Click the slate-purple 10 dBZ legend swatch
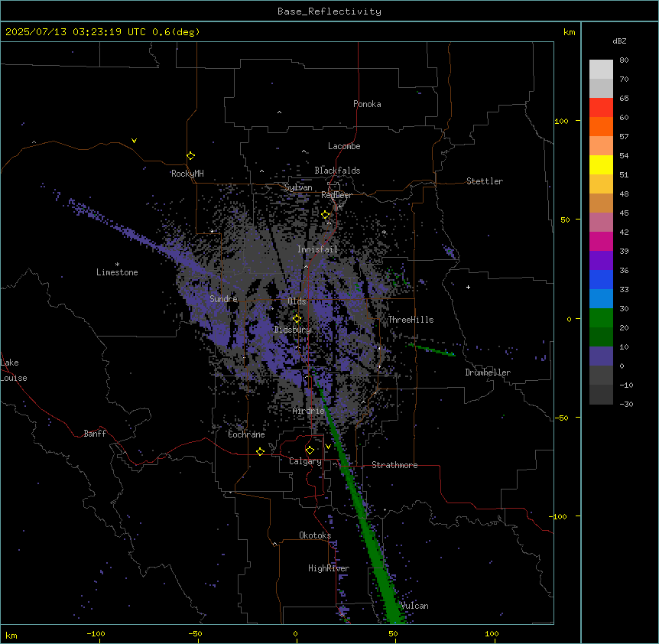 point(601,356)
